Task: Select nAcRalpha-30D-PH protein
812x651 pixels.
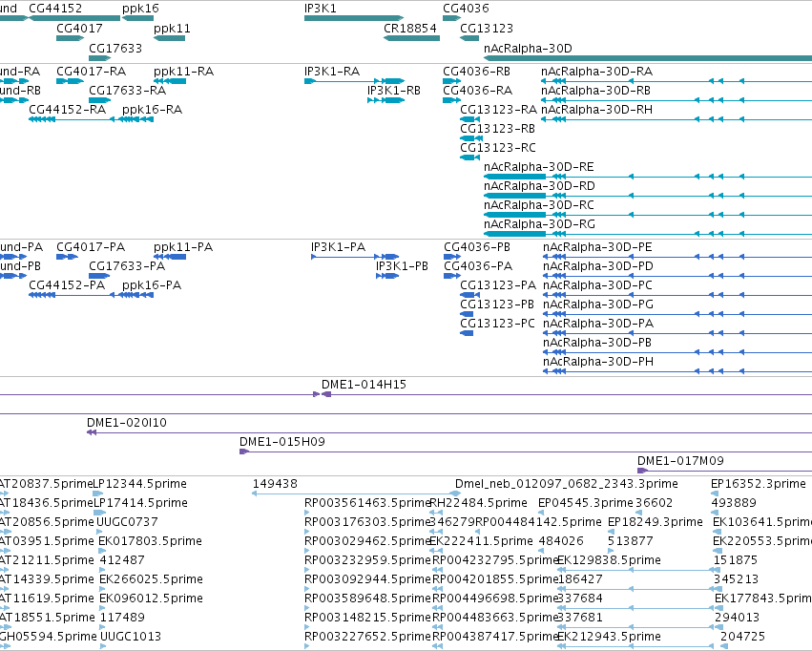Action: tap(677, 371)
